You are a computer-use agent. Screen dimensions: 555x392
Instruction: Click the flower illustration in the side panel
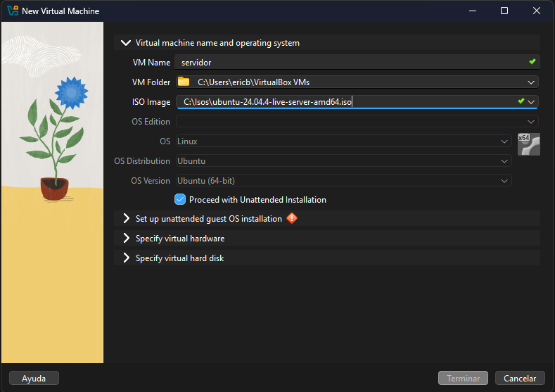coord(53,139)
